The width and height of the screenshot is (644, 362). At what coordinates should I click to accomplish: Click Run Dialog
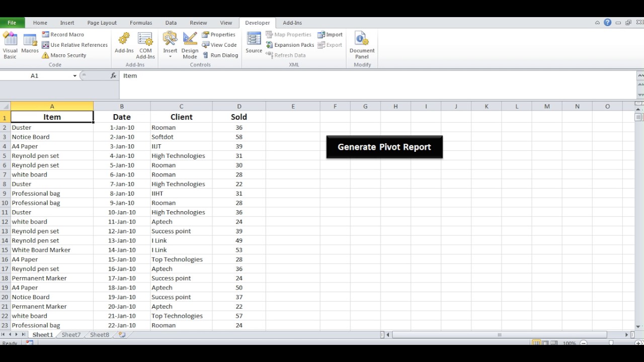220,55
